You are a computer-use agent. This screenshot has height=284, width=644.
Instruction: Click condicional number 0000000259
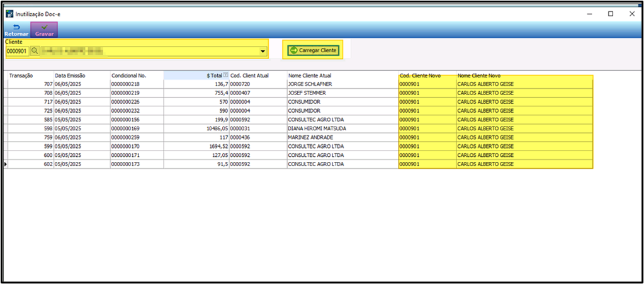click(x=137, y=137)
